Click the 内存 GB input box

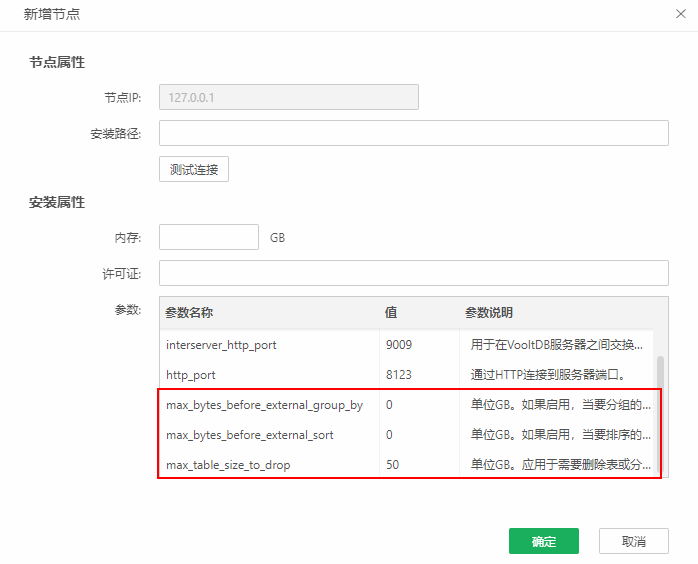pos(209,237)
